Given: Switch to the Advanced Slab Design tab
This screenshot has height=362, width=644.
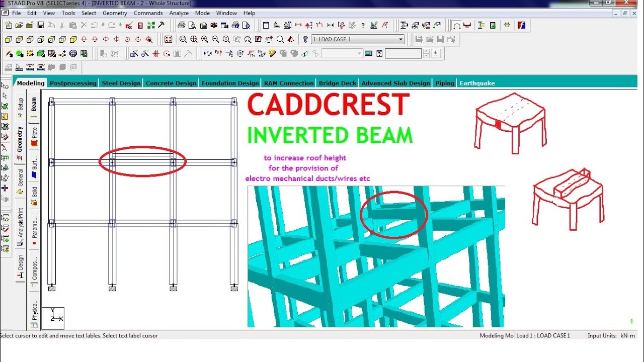Looking at the screenshot, I should click(395, 83).
